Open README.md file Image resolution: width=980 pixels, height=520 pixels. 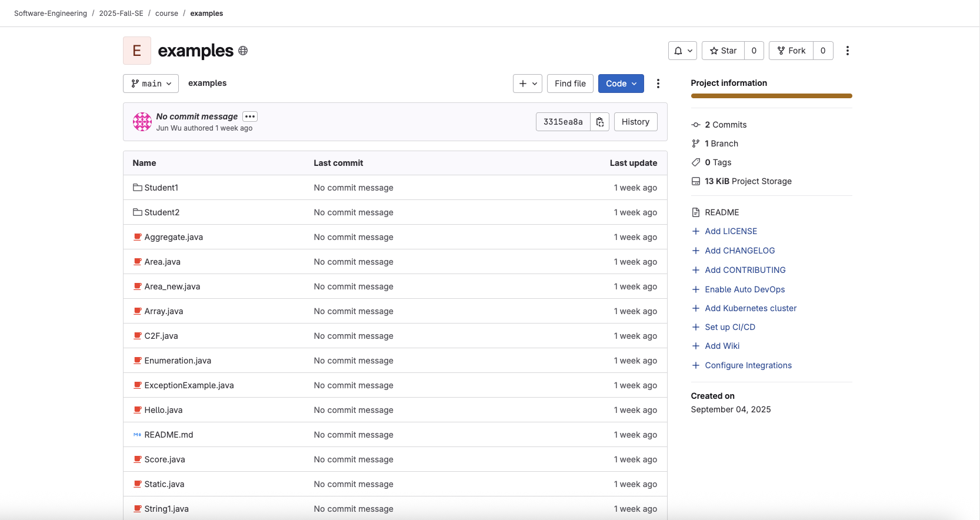(x=169, y=435)
